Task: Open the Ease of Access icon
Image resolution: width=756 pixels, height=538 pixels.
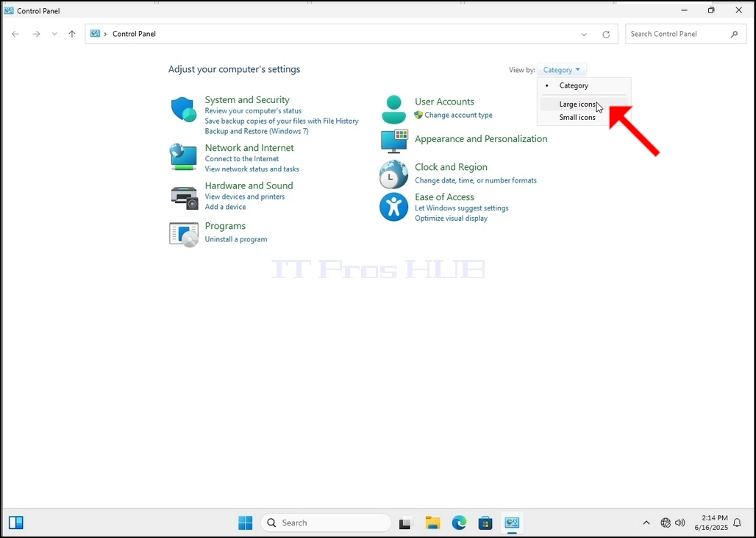Action: (393, 207)
